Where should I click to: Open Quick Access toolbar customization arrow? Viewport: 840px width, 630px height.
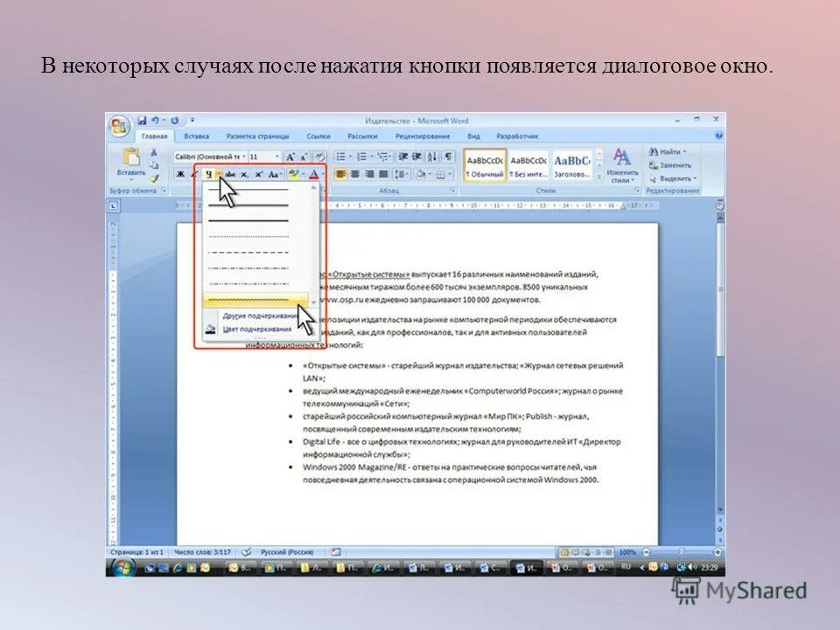point(192,121)
